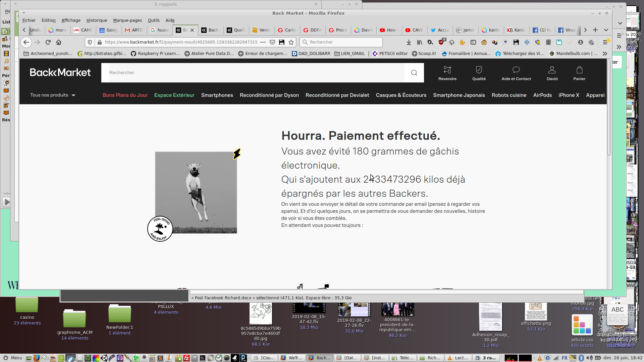The height and width of the screenshot is (362, 644).
Task: Open the Historique menu
Action: (97, 20)
